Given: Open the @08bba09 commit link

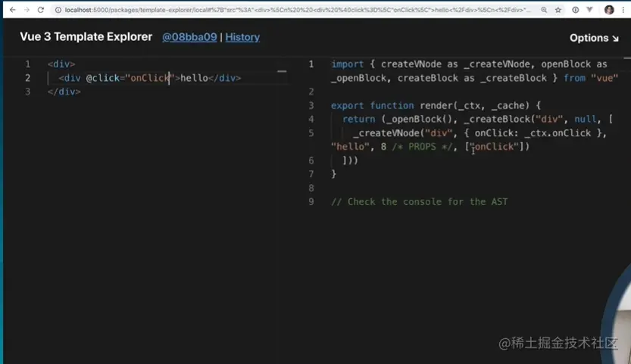Looking at the screenshot, I should click(x=189, y=37).
